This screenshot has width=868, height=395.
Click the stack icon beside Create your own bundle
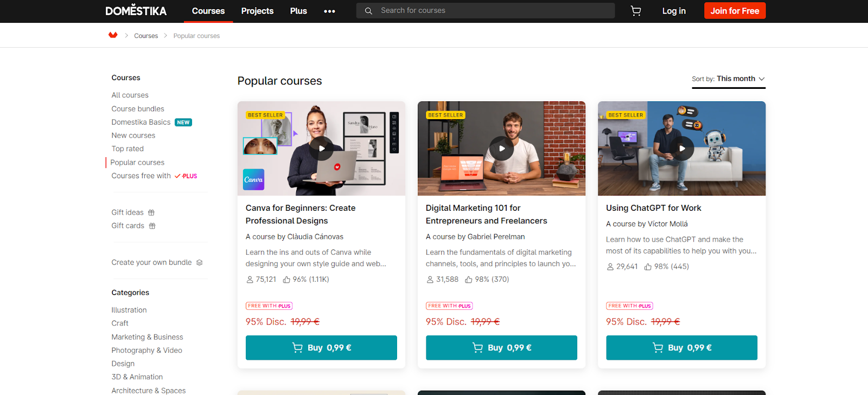coord(199,262)
